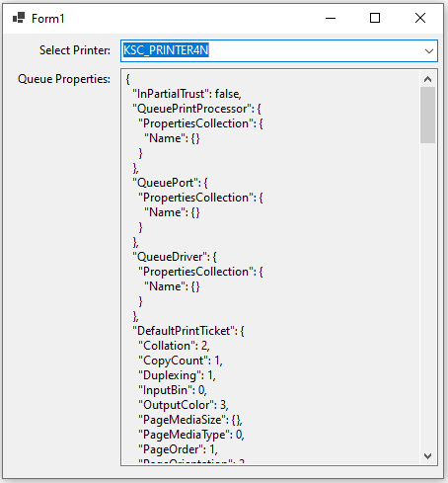
Task: Click the "PageMediaSize": {} line
Action: coord(190,420)
